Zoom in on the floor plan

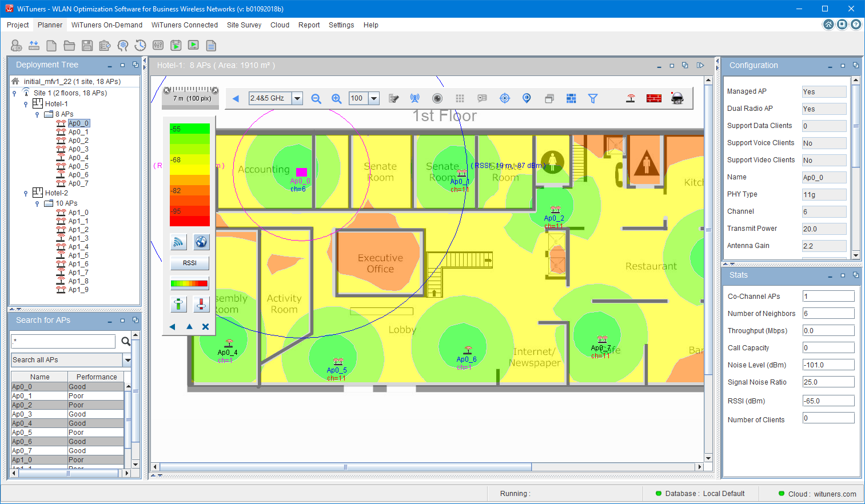click(x=337, y=98)
